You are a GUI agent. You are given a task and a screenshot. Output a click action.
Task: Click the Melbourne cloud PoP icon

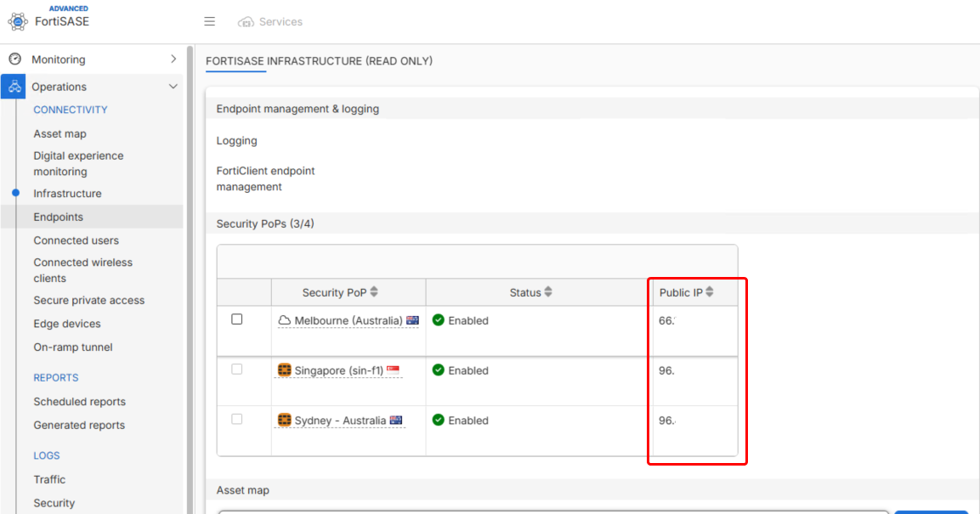tap(285, 320)
